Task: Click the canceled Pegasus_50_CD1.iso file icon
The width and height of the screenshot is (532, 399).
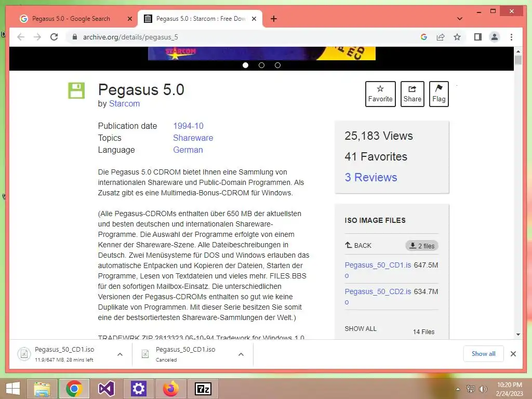Action: (145, 354)
